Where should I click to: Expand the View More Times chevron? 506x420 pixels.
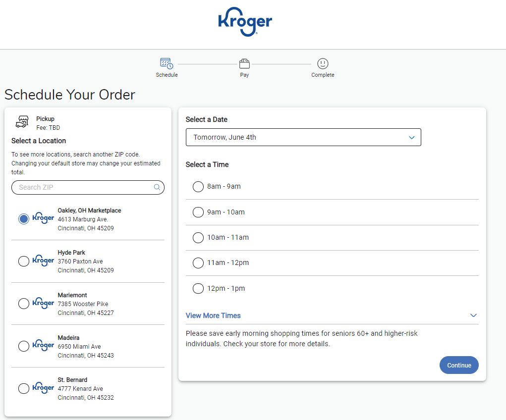pyautogui.click(x=473, y=315)
